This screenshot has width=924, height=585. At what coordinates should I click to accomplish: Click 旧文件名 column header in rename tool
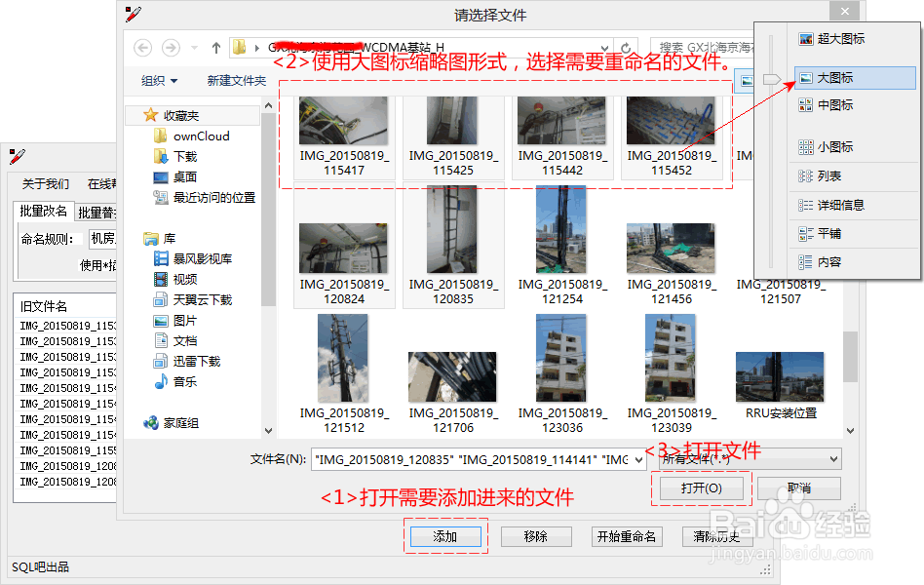[65, 306]
